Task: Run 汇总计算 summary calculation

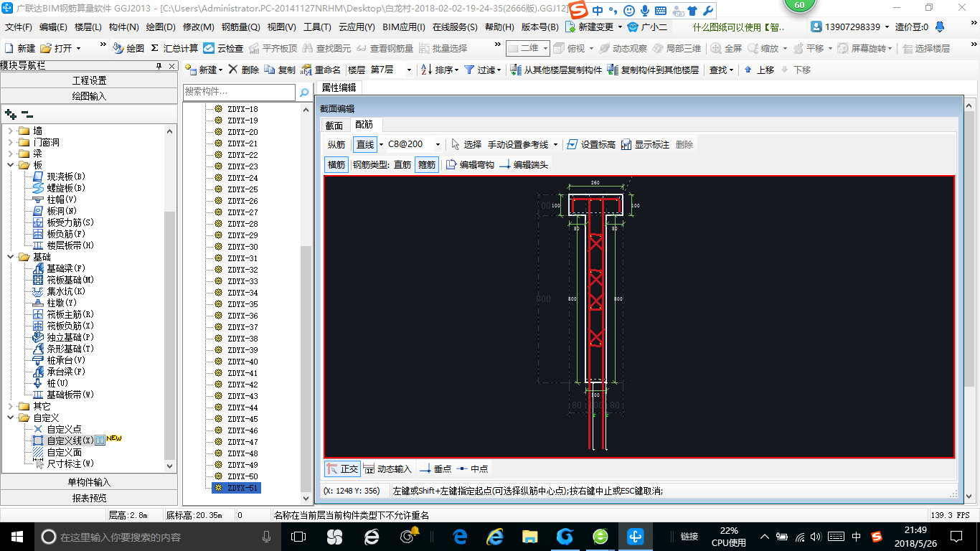Action: [x=174, y=48]
